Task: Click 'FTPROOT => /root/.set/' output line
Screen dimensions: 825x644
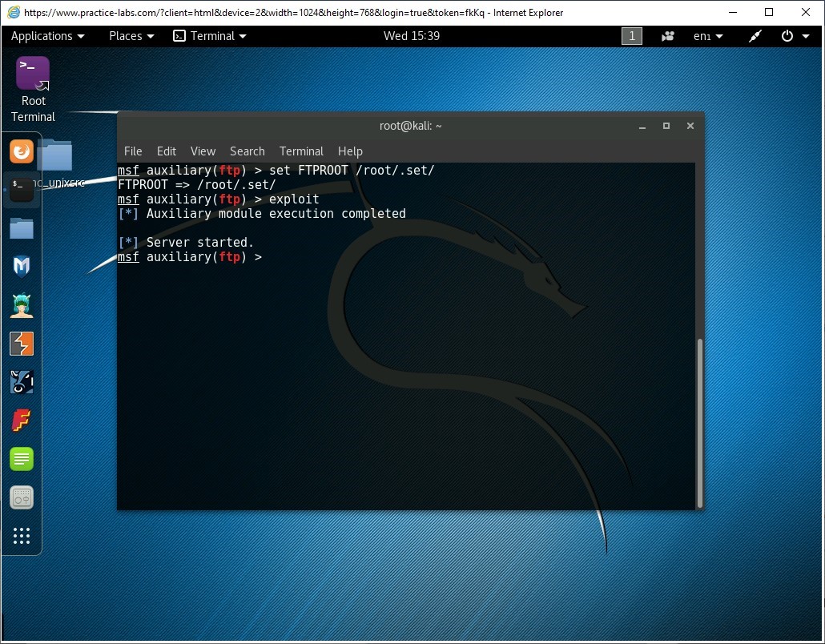Action: (197, 185)
